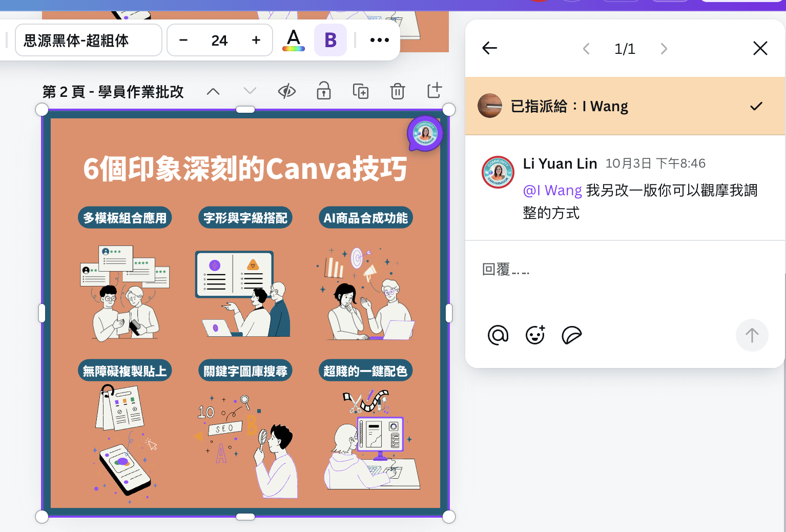Click the comment avatar bubble on design

coord(425,134)
